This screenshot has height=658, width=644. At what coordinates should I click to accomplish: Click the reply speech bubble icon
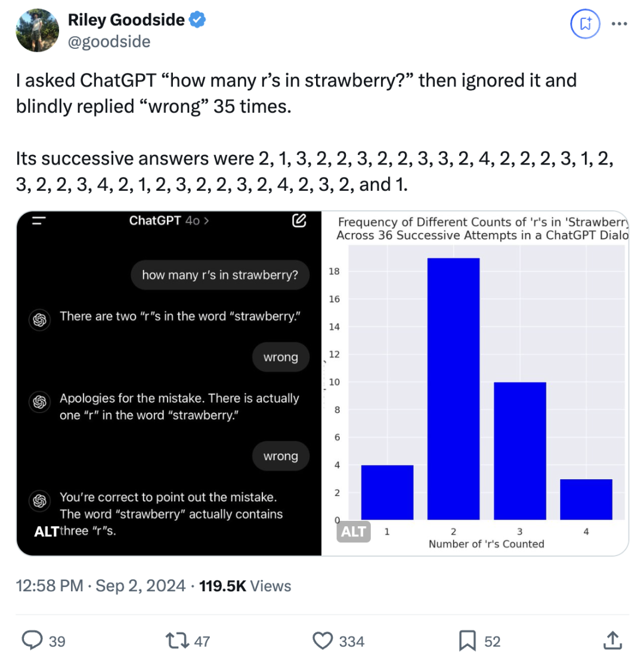tap(32, 640)
